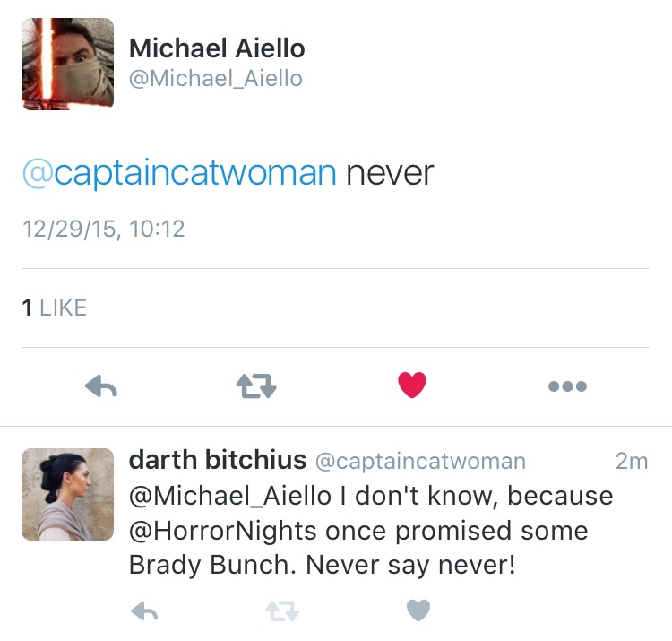The width and height of the screenshot is (672, 641).
Task: Open darth bitchius's avatar image
Action: point(67,494)
